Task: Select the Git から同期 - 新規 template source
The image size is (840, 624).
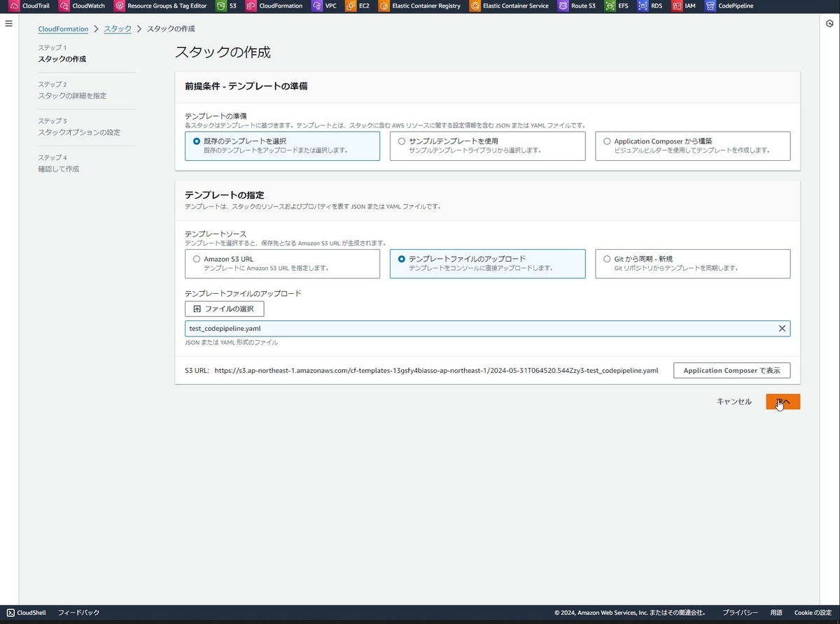Action: pyautogui.click(x=607, y=259)
